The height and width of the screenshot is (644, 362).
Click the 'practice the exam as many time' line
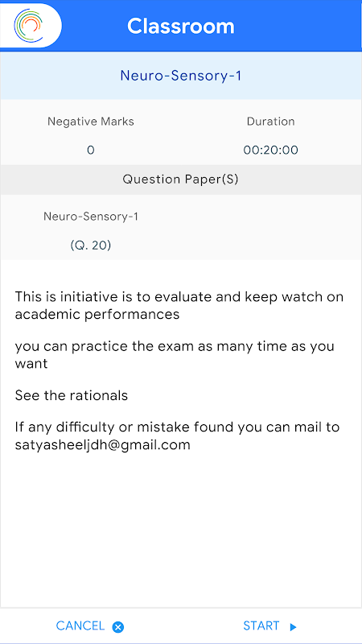coord(175,354)
